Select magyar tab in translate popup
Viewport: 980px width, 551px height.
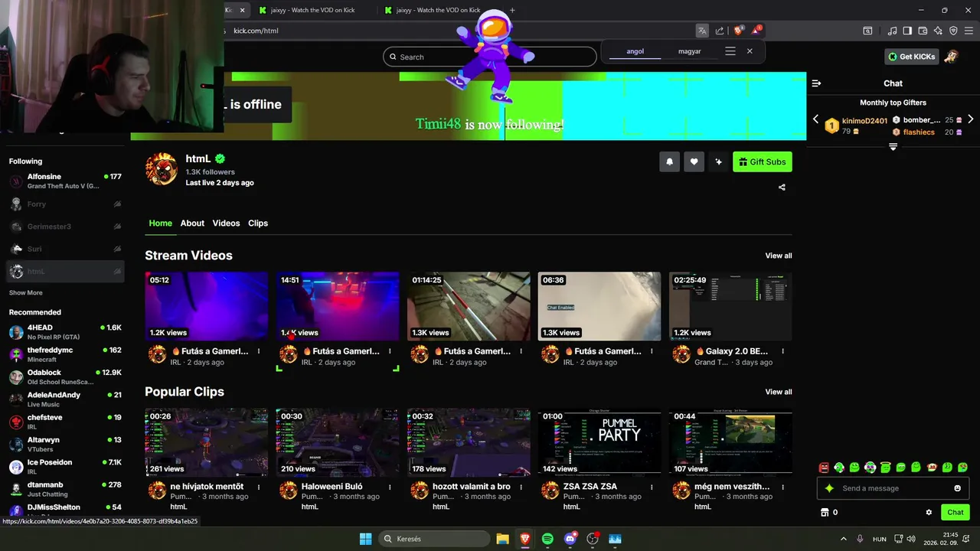point(689,51)
